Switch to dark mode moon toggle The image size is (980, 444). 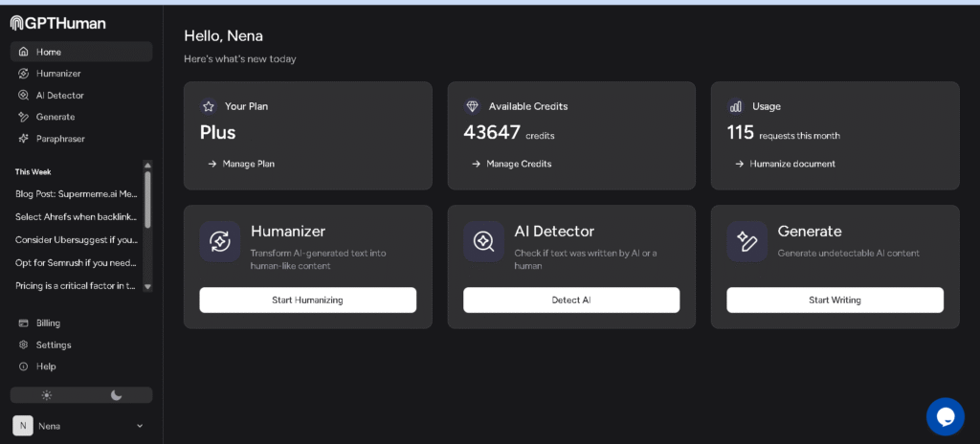coord(117,395)
